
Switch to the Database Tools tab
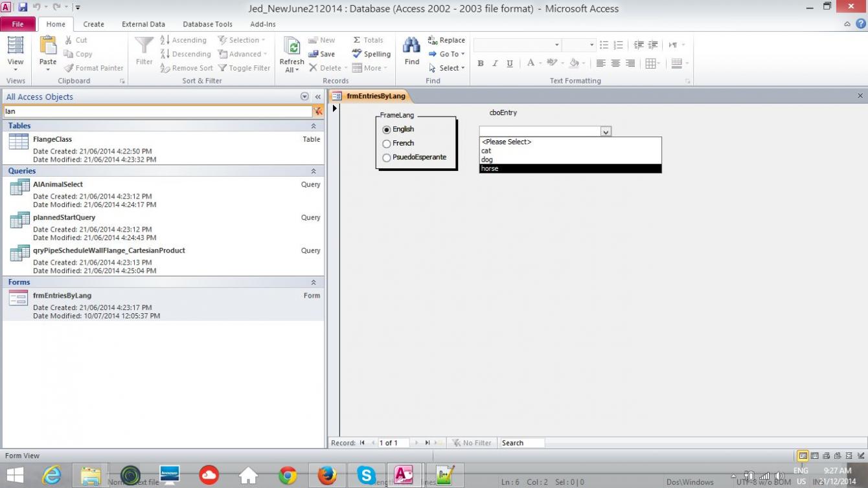tap(207, 24)
